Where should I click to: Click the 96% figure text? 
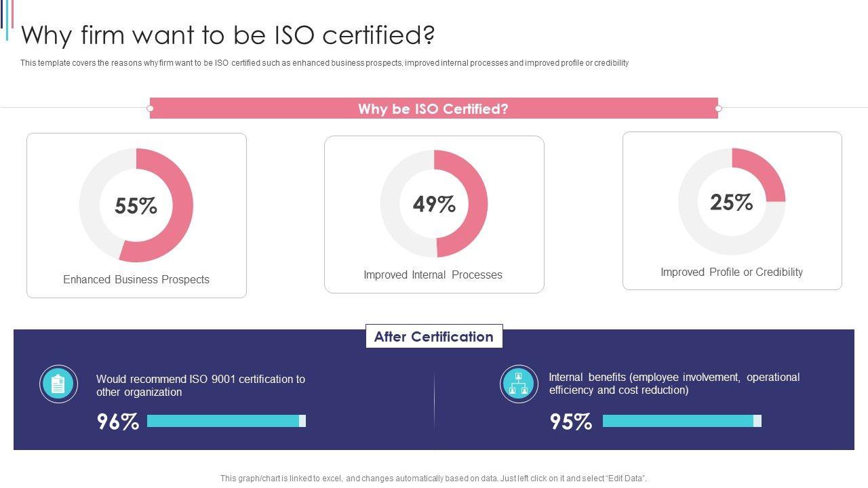pos(118,422)
